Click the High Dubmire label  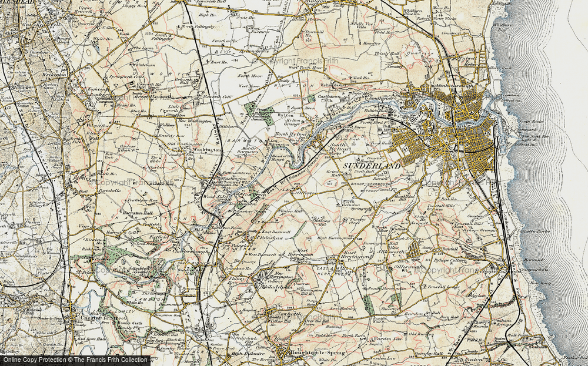[x=248, y=353]
